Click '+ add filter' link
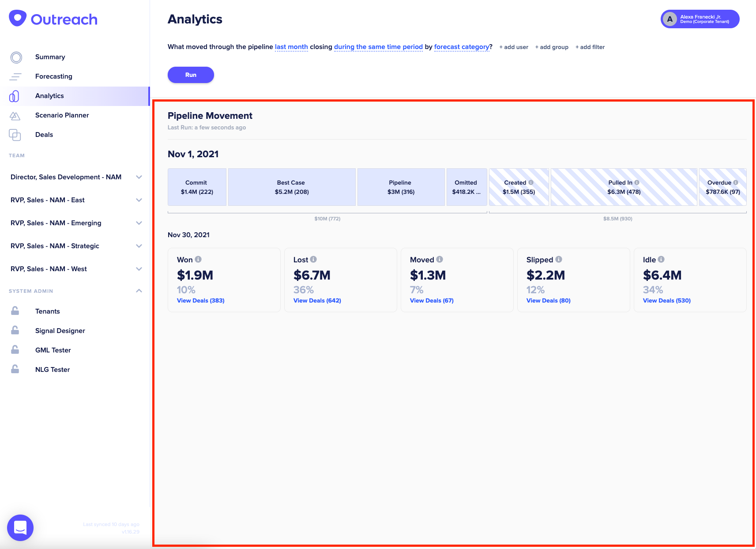 pos(590,47)
